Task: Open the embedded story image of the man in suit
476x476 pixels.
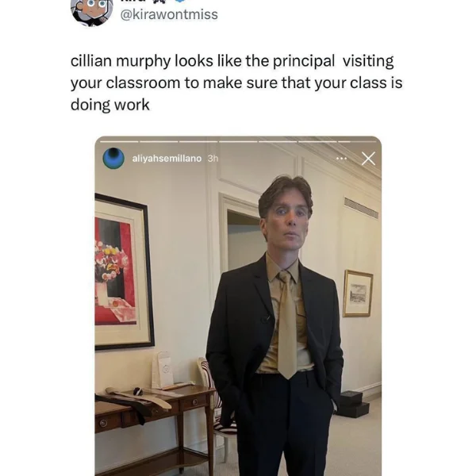Action: pos(238,306)
